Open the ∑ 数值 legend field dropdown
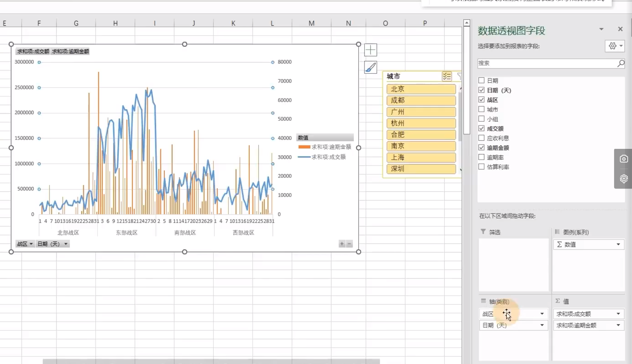 coord(618,244)
